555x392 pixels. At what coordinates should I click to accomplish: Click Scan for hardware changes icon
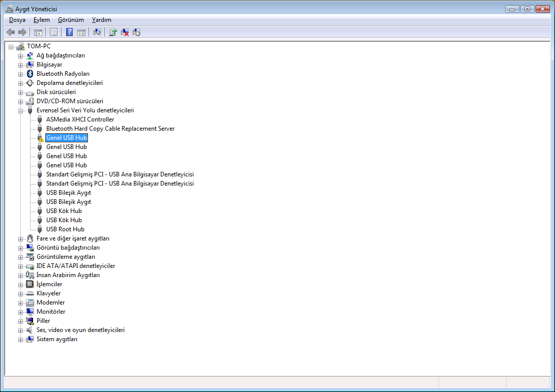coord(97,33)
